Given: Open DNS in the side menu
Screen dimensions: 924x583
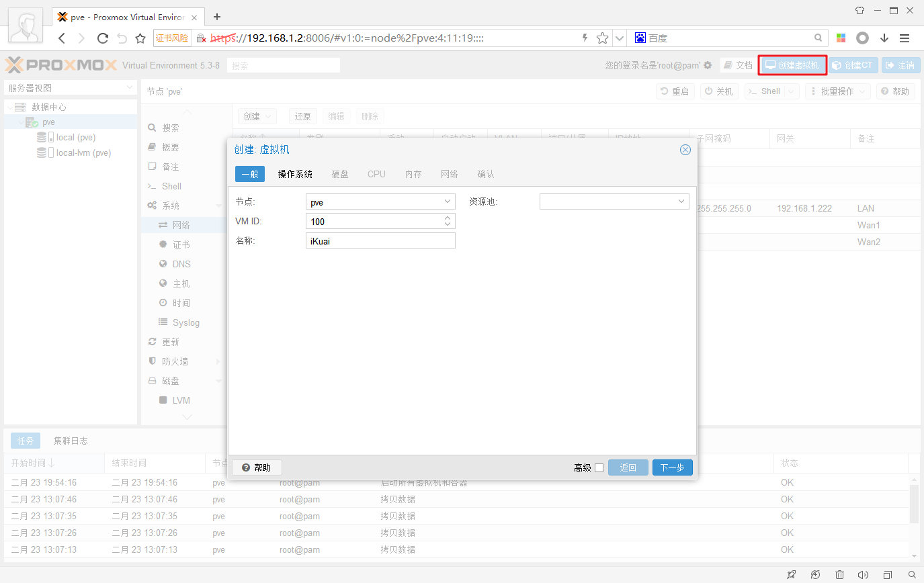Looking at the screenshot, I should coord(182,264).
